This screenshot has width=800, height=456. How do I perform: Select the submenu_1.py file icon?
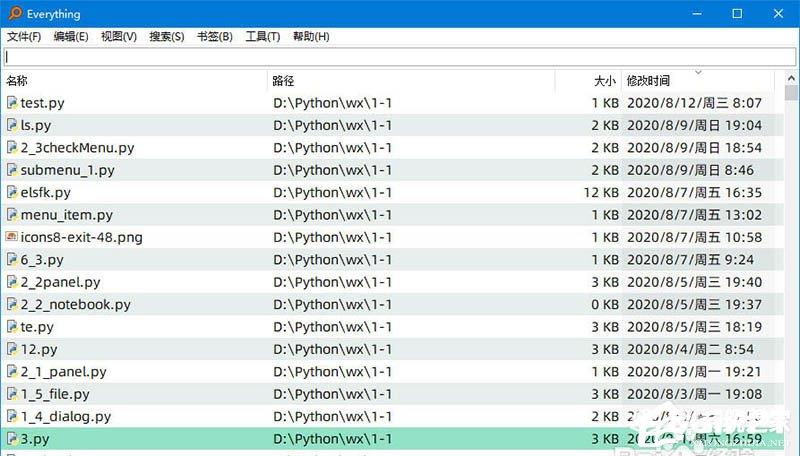(x=12, y=170)
